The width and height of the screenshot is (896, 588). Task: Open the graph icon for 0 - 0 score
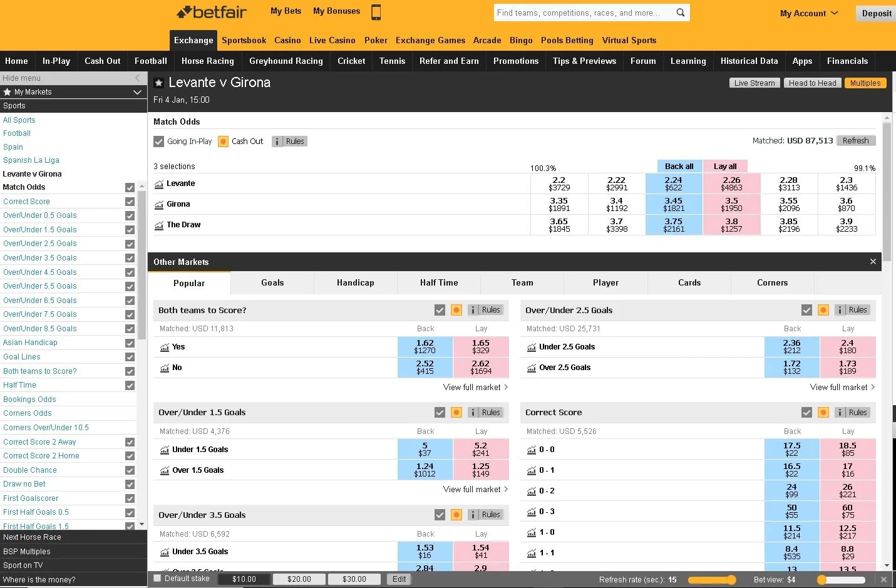(x=532, y=450)
